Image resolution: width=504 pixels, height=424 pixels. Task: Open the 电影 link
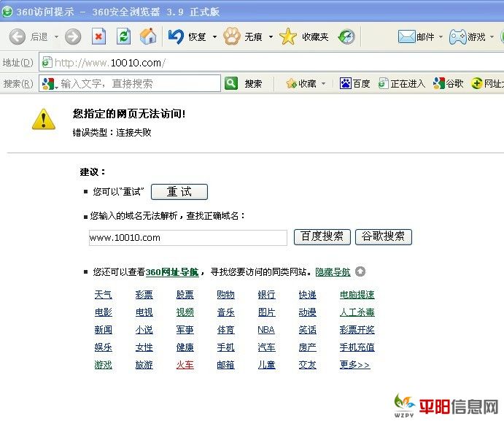(103, 312)
